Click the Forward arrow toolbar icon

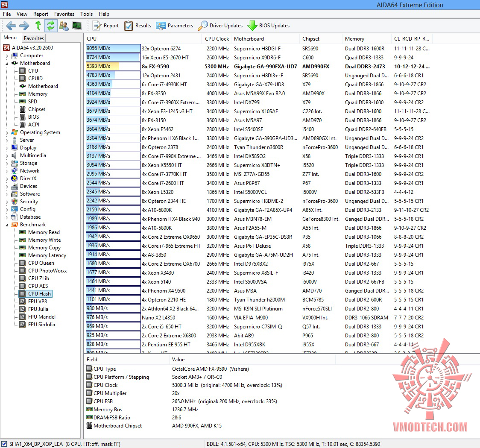click(24, 26)
